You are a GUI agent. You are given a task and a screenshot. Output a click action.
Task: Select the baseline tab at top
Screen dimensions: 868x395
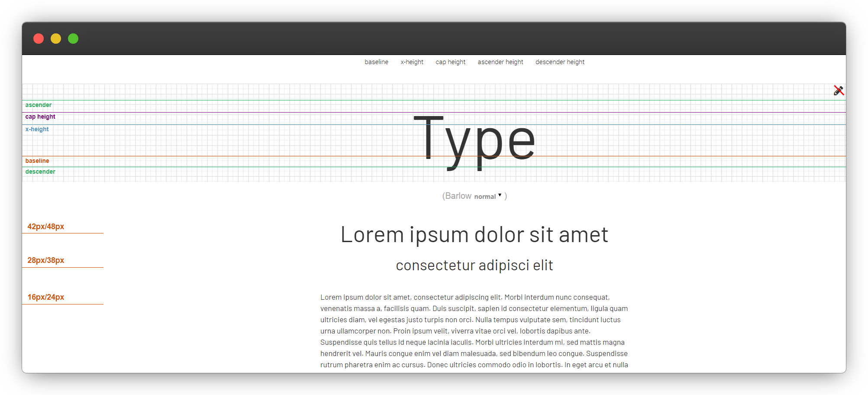(376, 62)
